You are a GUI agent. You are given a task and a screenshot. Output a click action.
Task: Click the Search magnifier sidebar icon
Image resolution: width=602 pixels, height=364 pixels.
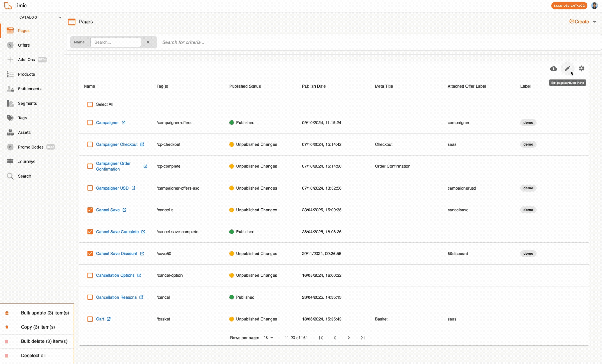click(10, 176)
